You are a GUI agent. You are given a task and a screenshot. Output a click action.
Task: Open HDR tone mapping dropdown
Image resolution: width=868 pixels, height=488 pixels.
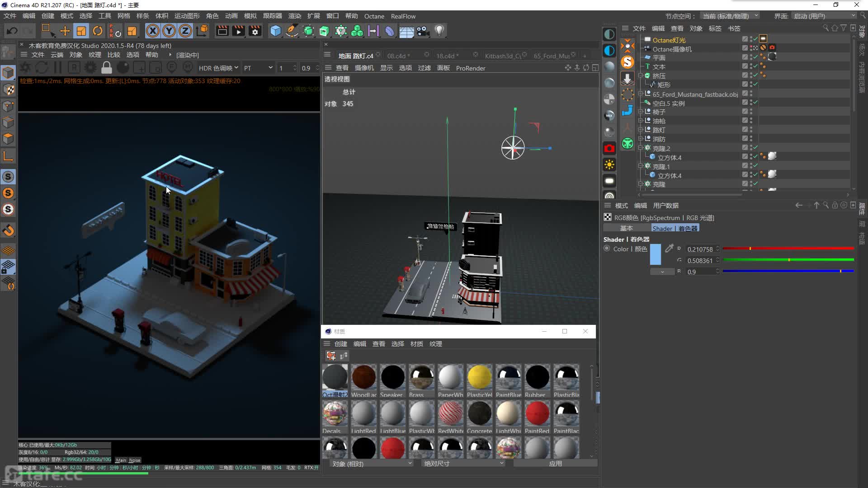(x=218, y=68)
